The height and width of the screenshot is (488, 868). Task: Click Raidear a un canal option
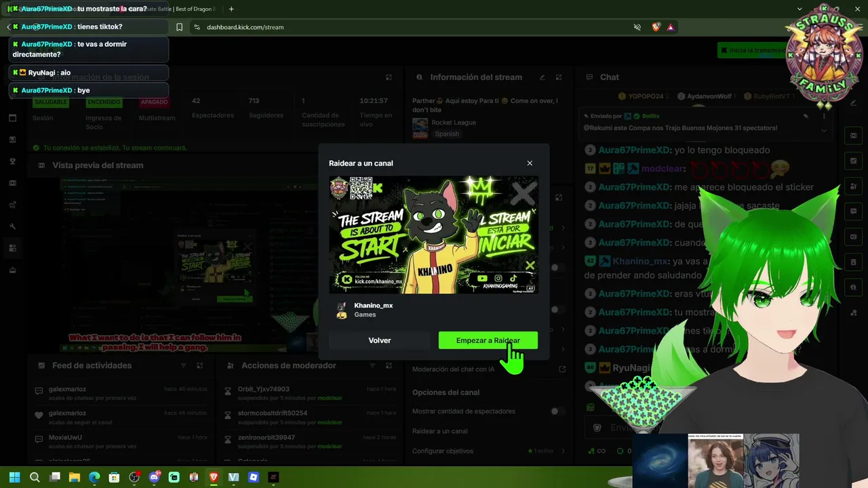(439, 431)
